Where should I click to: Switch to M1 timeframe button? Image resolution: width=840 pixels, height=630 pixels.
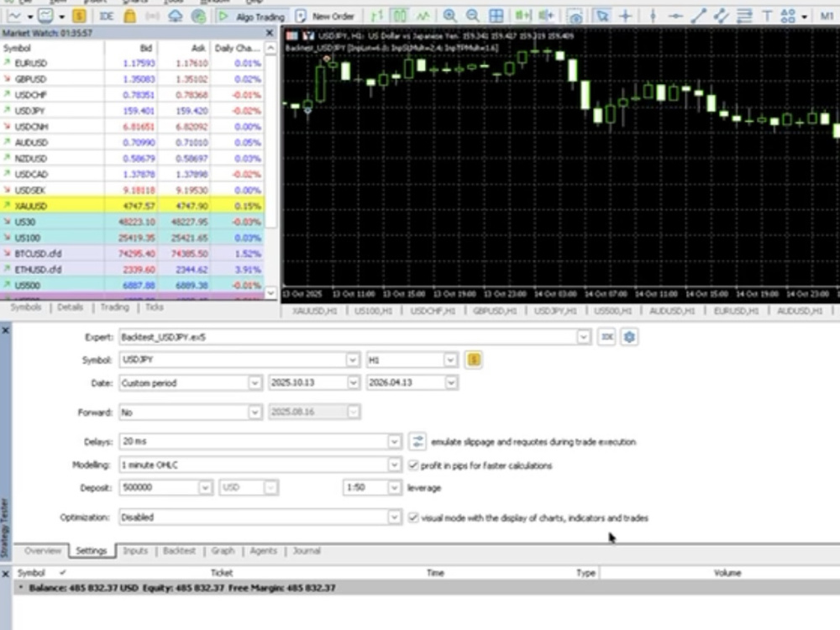pyautogui.click(x=827, y=16)
